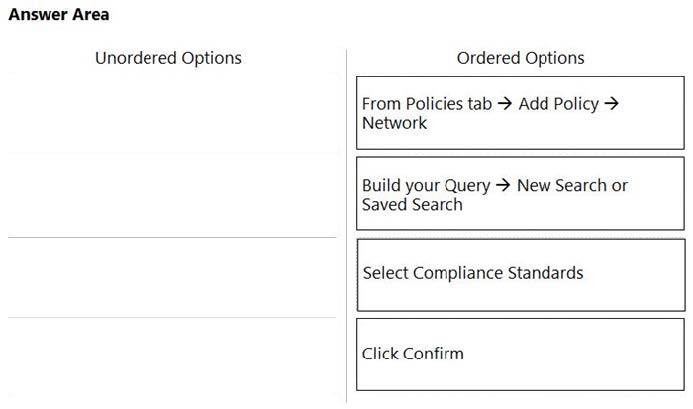Click the second empty Unordered Options slot
The height and width of the screenshot is (409, 693).
pyautogui.click(x=172, y=195)
